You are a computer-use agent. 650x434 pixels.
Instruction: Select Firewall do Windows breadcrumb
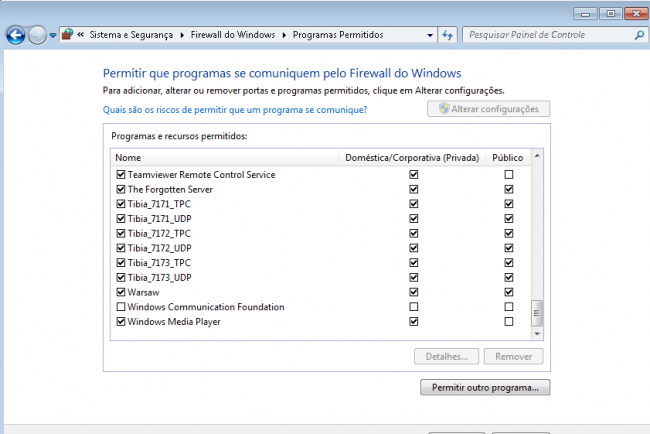coord(233,35)
